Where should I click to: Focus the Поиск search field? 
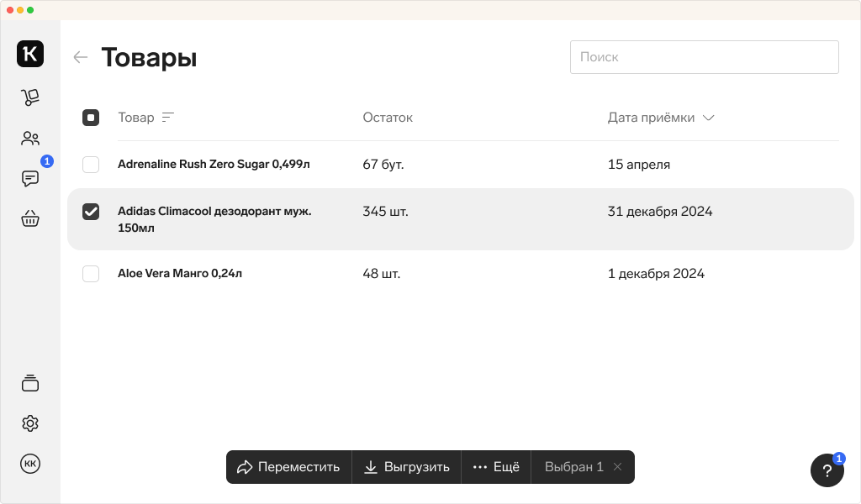pyautogui.click(x=705, y=57)
